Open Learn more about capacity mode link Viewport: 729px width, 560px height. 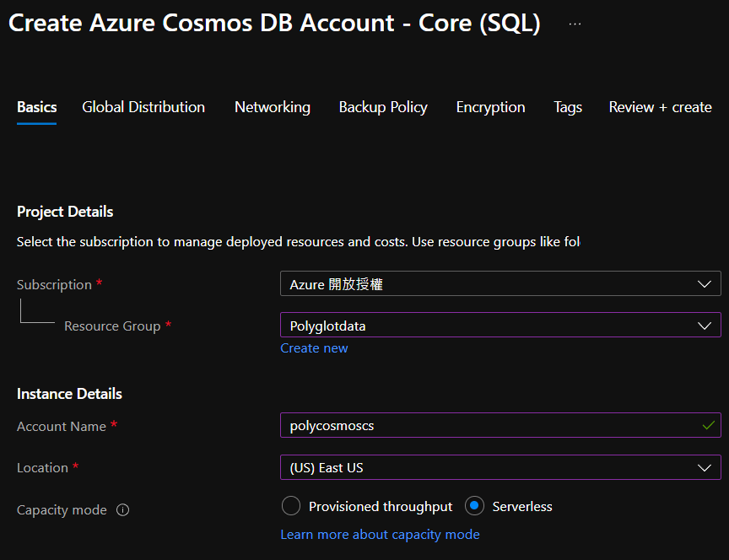(380, 535)
